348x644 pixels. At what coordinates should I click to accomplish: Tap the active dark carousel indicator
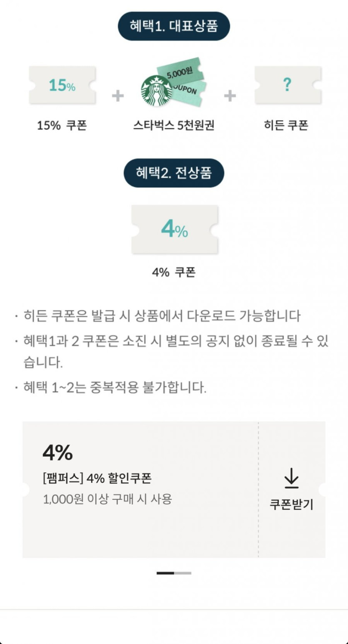(x=165, y=573)
